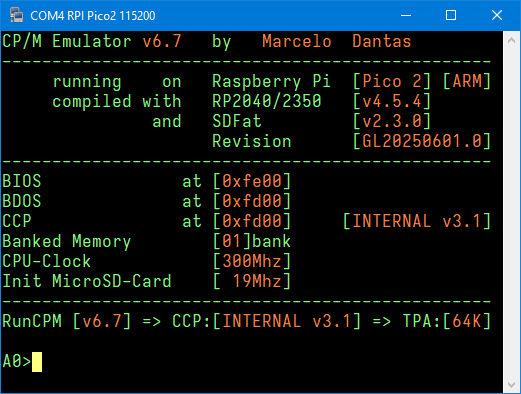
Task: Click the 'SDFat' library name
Action: (237, 121)
